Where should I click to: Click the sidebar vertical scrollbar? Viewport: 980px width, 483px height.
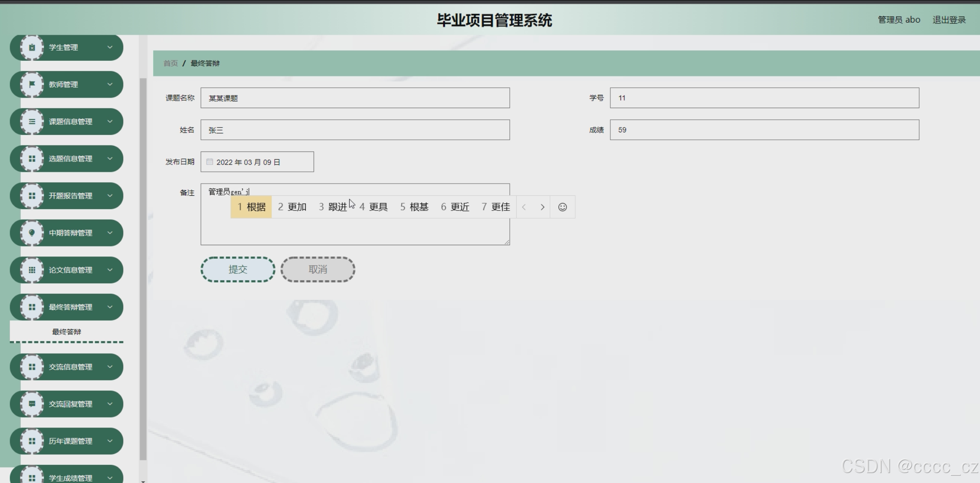coord(143,269)
